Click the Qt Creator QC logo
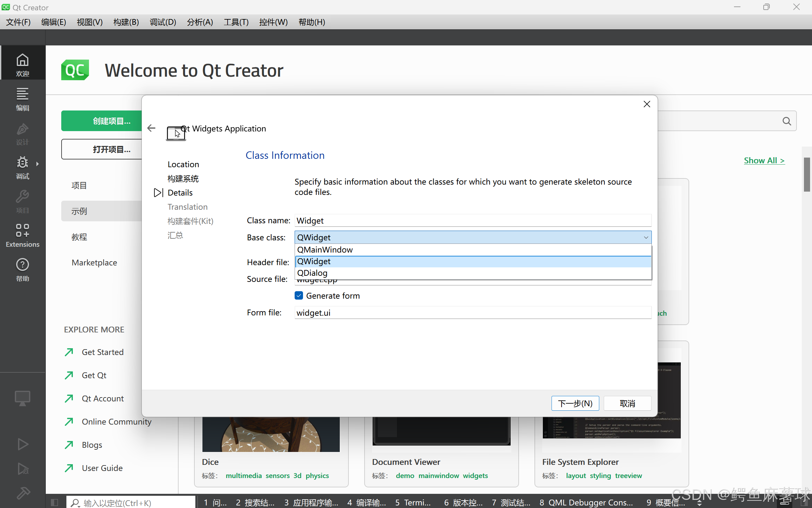812x508 pixels. tap(75, 70)
